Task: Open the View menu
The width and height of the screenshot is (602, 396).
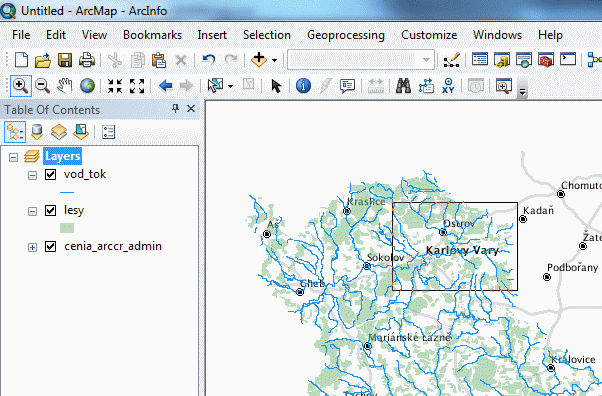Action: tap(94, 35)
